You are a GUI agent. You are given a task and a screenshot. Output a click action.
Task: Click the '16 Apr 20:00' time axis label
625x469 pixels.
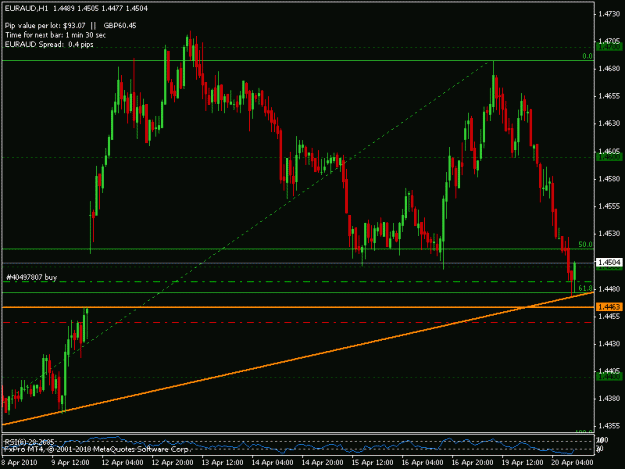(472, 462)
